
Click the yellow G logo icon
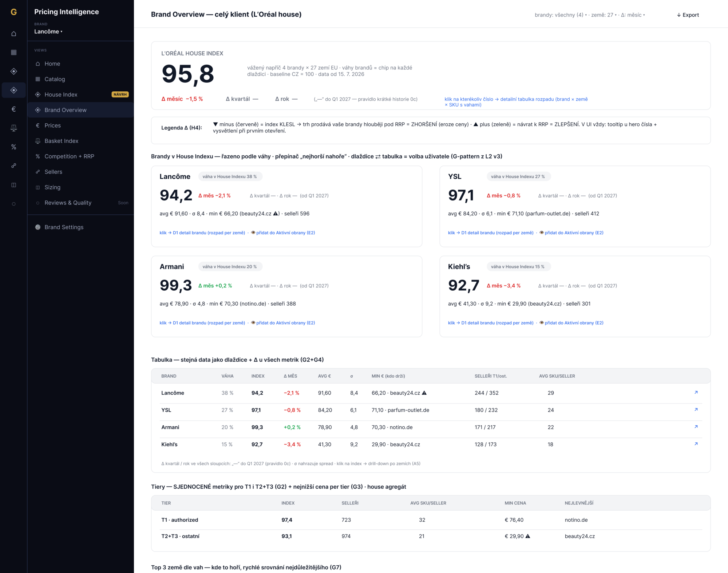(x=14, y=12)
